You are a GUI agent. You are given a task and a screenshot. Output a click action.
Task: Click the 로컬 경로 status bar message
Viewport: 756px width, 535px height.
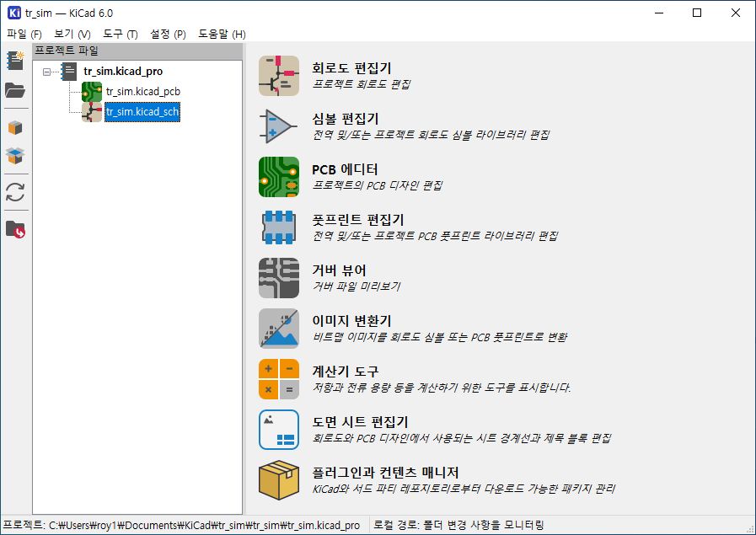point(459,526)
